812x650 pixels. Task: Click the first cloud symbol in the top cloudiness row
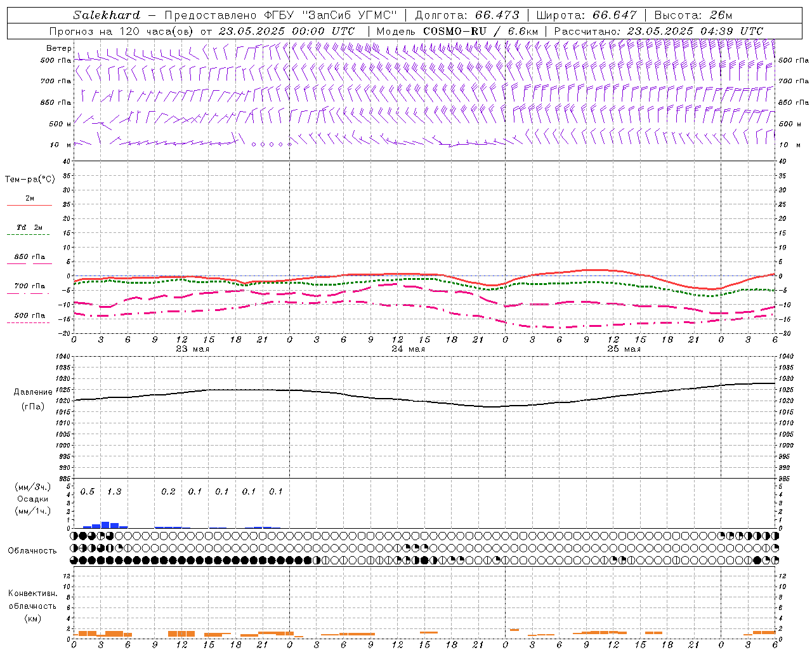pyautogui.click(x=74, y=536)
